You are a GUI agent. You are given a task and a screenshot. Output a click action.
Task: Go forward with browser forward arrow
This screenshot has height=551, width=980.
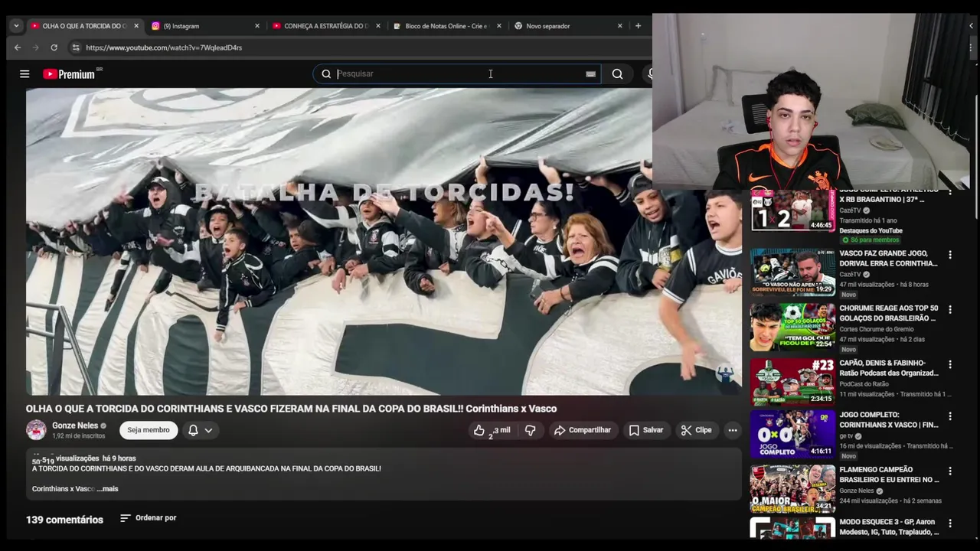(x=35, y=47)
